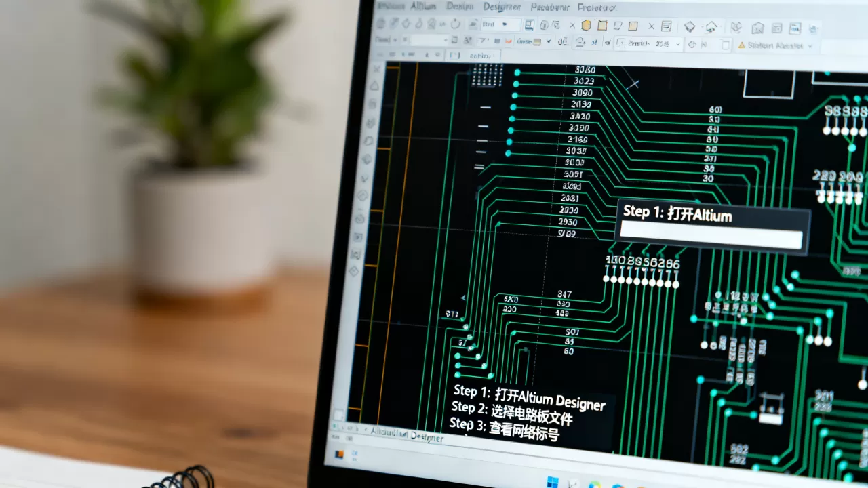Viewport: 868px width, 488px height.
Task: Click the orange square icon right of the clipboard
Action: point(602,26)
